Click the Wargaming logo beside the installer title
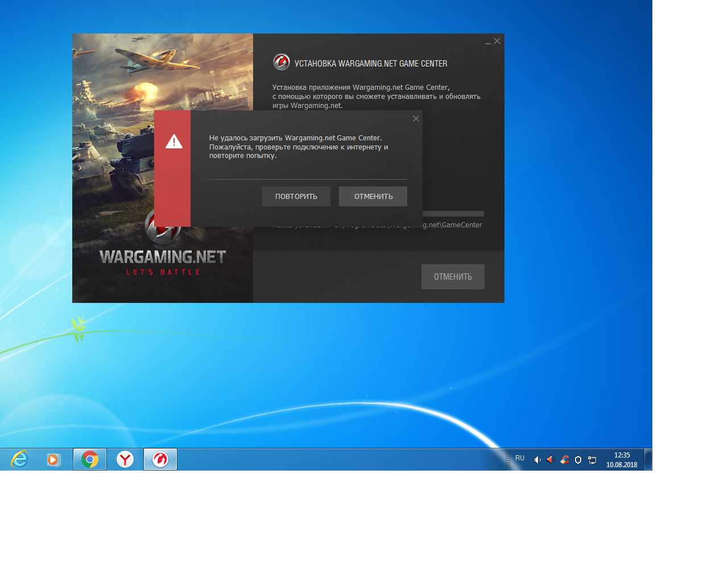This screenshot has width=728, height=582. (x=282, y=62)
